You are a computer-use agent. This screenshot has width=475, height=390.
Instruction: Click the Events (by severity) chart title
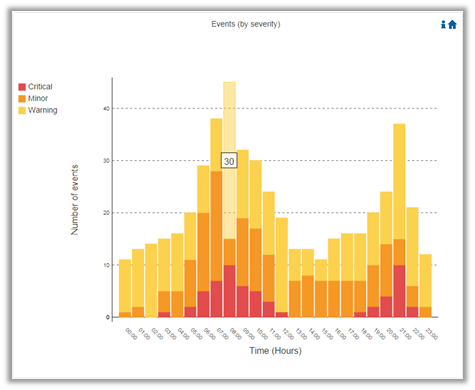[x=246, y=24]
